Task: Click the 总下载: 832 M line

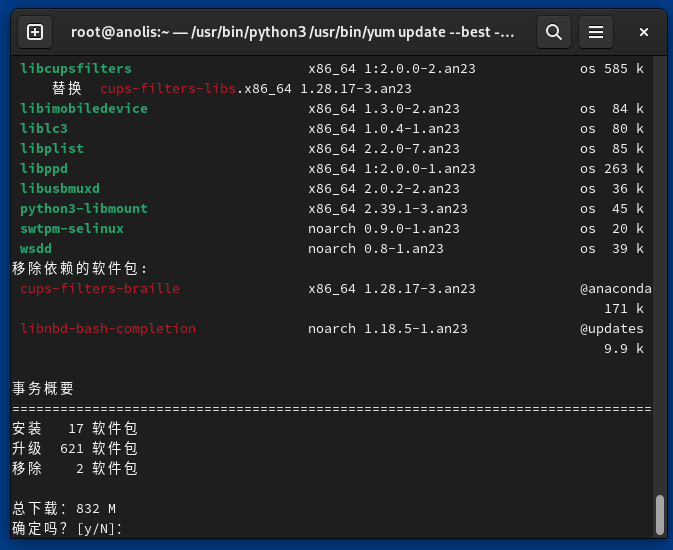Action: (x=64, y=508)
